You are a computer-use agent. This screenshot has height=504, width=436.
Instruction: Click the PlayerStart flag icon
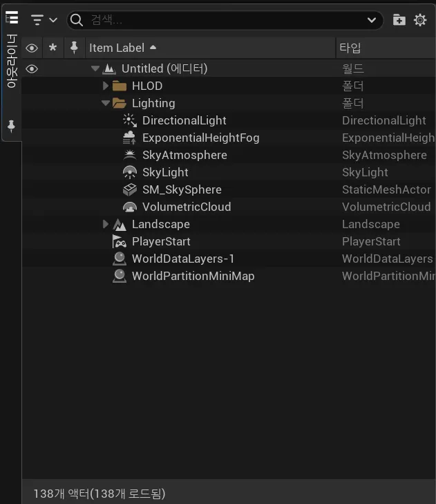pyautogui.click(x=119, y=241)
